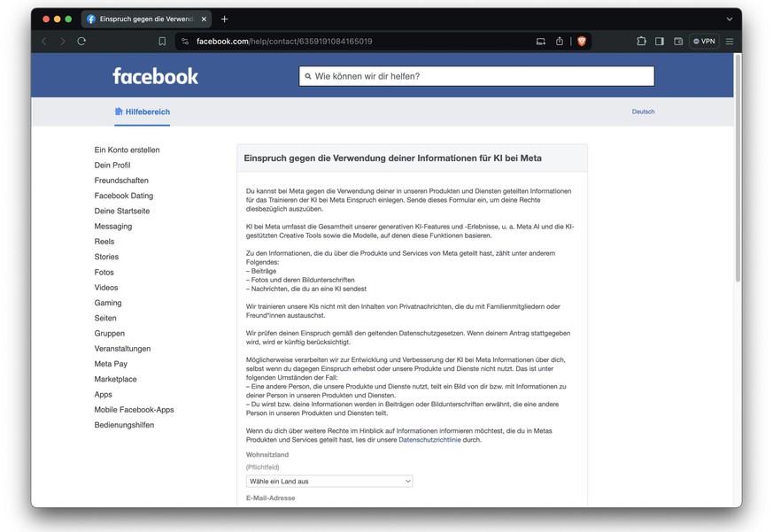Open 'Messaging' help topic
This screenshot has width=773, height=532.
point(112,227)
